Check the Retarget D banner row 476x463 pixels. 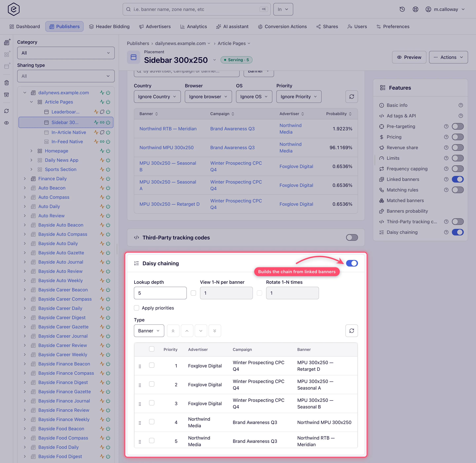pos(152,365)
